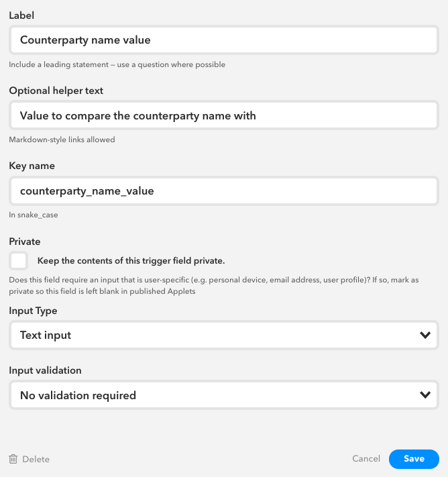Click the 'Markdown-style links allowed' hint text

(62, 140)
